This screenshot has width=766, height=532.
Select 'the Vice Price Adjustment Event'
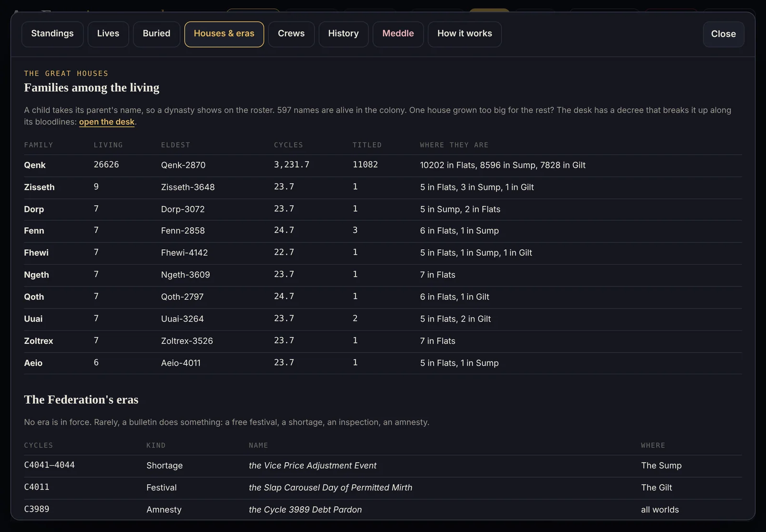pyautogui.click(x=313, y=465)
